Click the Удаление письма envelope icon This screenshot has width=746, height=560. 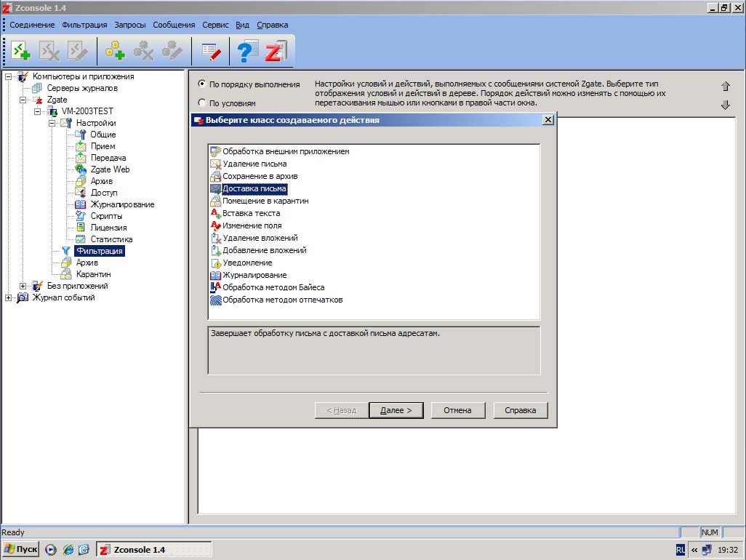[215, 164]
